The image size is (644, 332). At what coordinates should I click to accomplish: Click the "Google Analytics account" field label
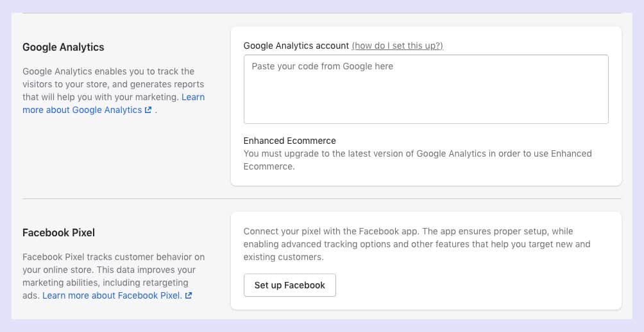pos(296,46)
